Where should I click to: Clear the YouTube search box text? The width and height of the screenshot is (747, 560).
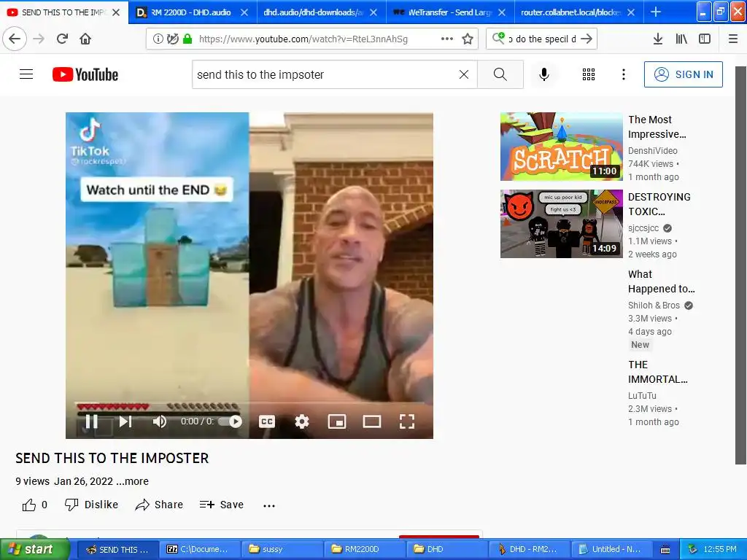tap(463, 74)
